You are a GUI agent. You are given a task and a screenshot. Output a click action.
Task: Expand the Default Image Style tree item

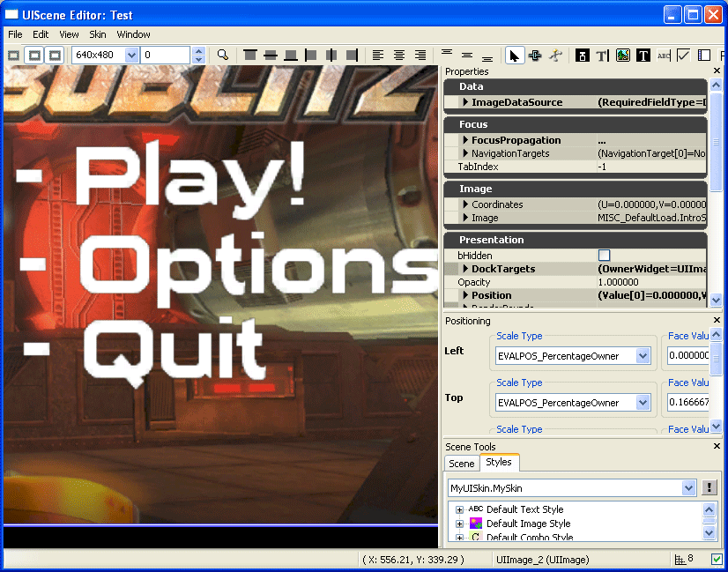tap(459, 523)
